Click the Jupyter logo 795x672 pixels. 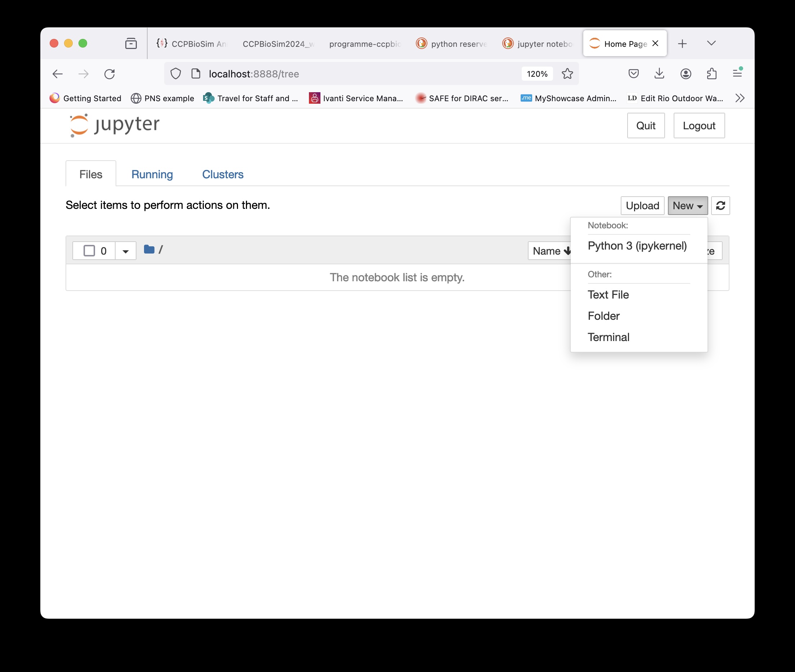click(114, 125)
